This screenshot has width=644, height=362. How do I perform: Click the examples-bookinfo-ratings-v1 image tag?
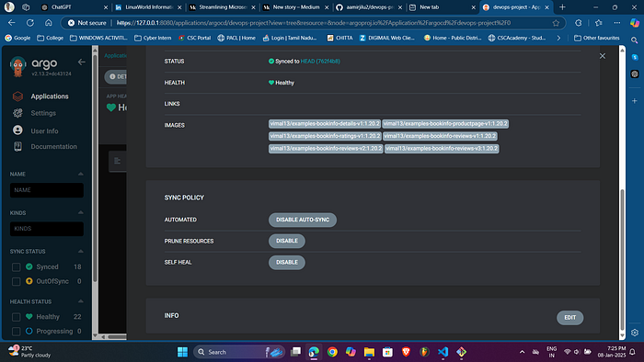click(x=325, y=136)
